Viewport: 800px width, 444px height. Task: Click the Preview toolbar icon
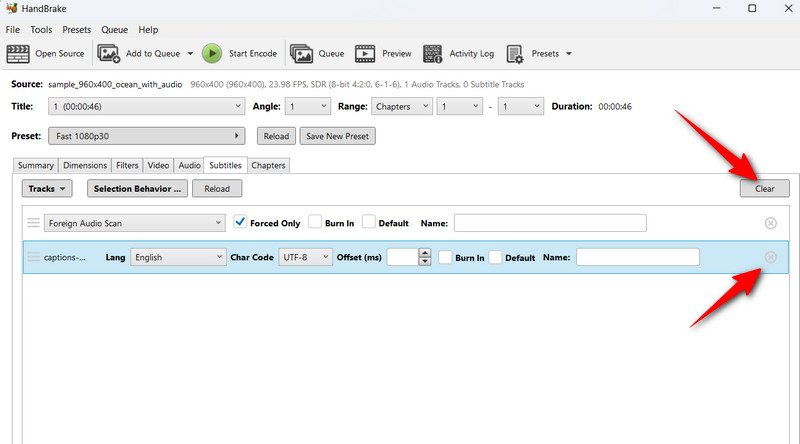point(365,53)
